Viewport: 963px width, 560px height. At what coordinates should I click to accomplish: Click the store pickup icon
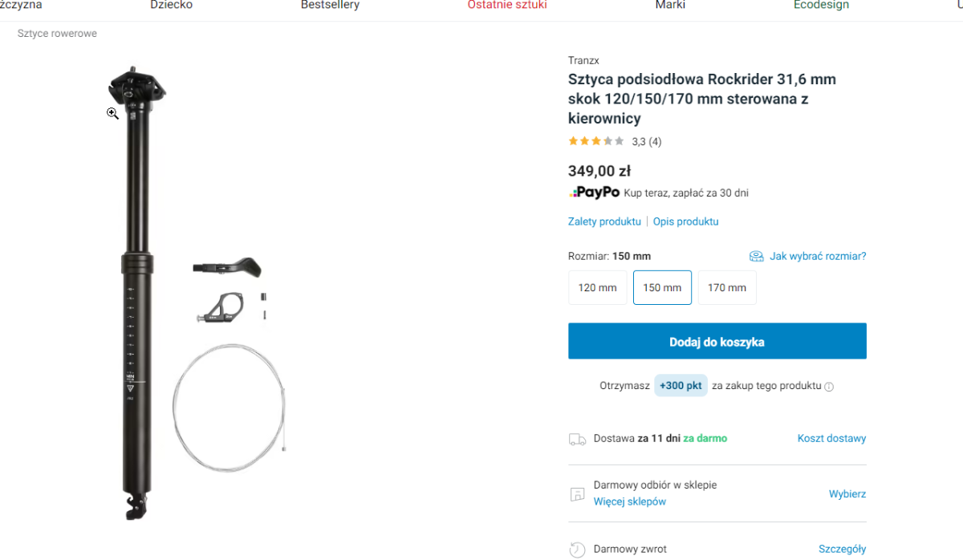[x=577, y=494]
